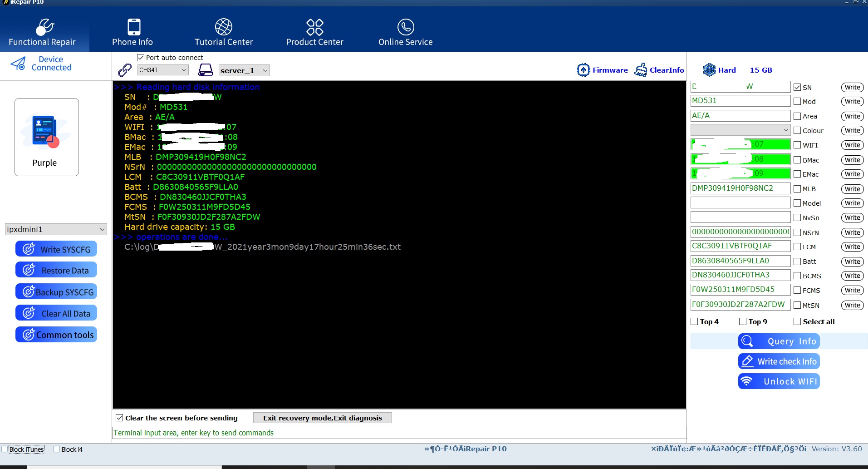868x469 pixels.
Task: Click the Hard disk chip icon
Action: point(709,70)
